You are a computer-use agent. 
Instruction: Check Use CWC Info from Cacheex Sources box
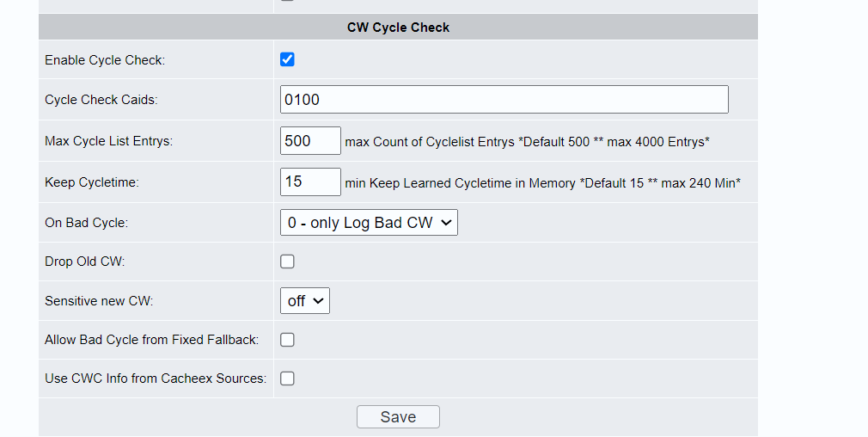click(287, 379)
